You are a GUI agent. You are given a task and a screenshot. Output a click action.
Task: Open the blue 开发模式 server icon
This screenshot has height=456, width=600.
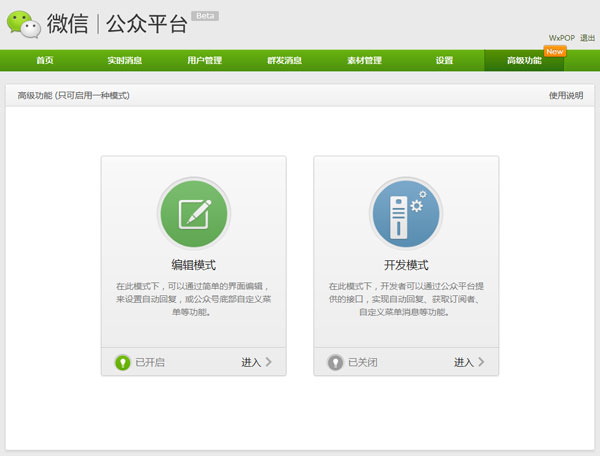pyautogui.click(x=406, y=213)
